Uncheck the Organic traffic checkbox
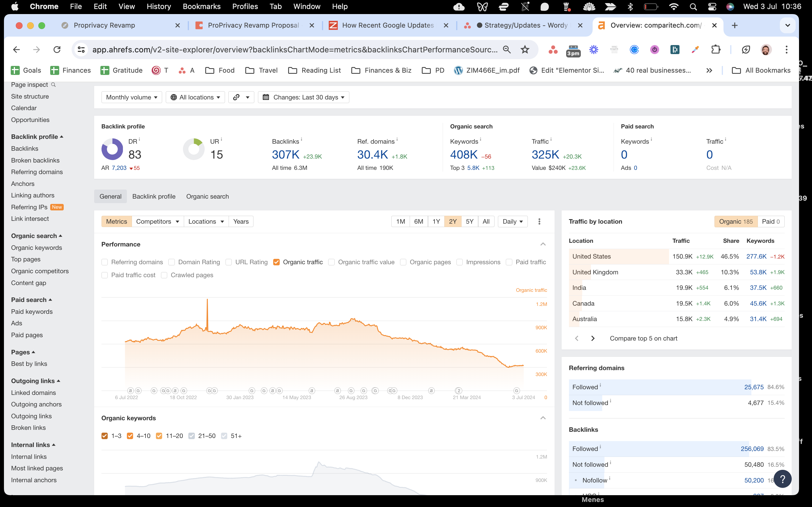Viewport: 812px width, 507px height. (x=277, y=262)
